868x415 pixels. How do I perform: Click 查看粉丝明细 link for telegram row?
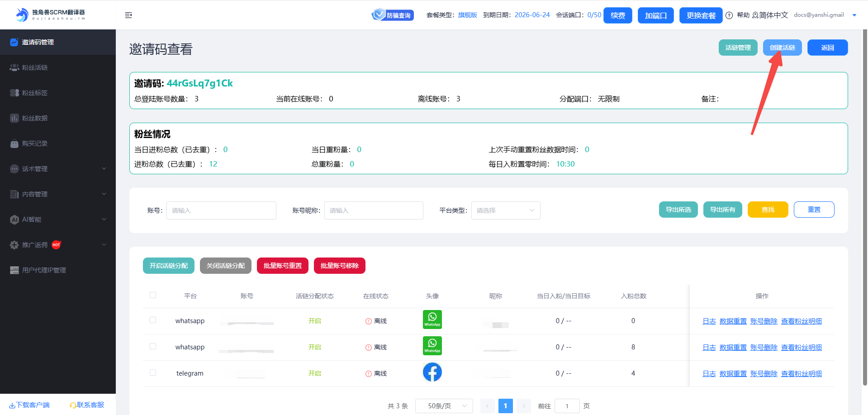[x=801, y=374]
